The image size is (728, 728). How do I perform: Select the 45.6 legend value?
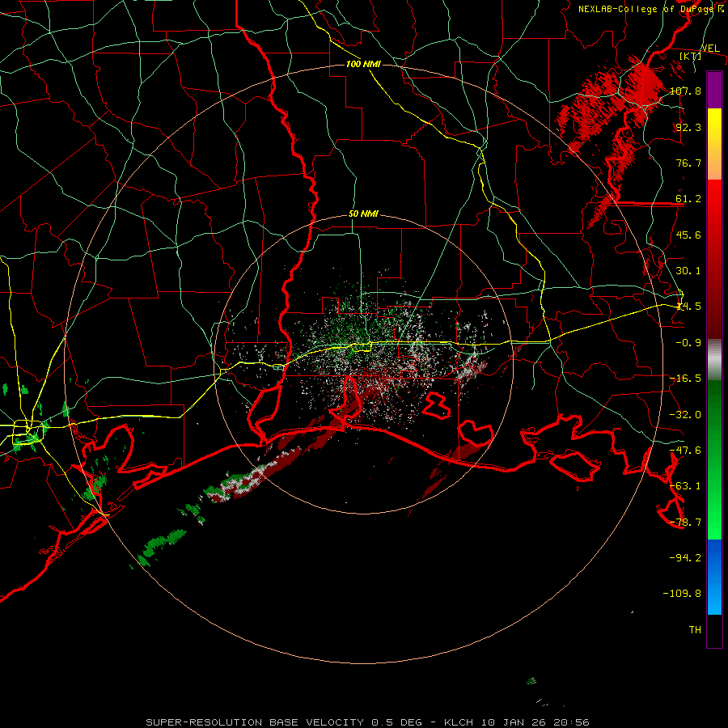pyautogui.click(x=688, y=235)
